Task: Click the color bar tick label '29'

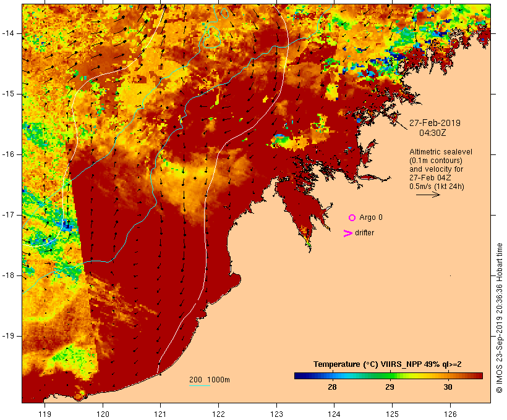Action: [390, 387]
